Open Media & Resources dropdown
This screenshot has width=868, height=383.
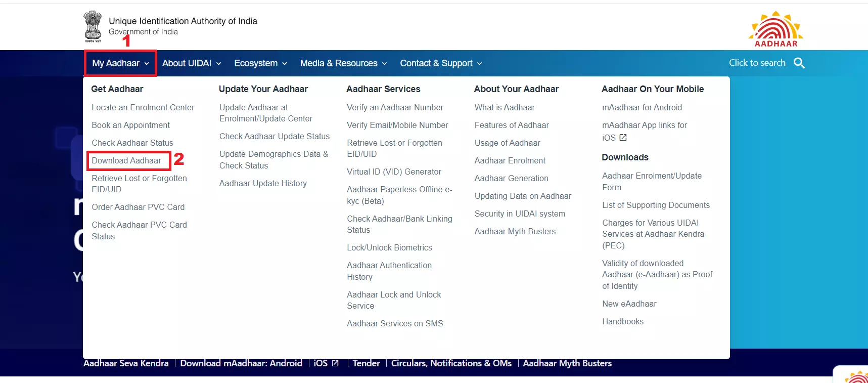point(343,63)
